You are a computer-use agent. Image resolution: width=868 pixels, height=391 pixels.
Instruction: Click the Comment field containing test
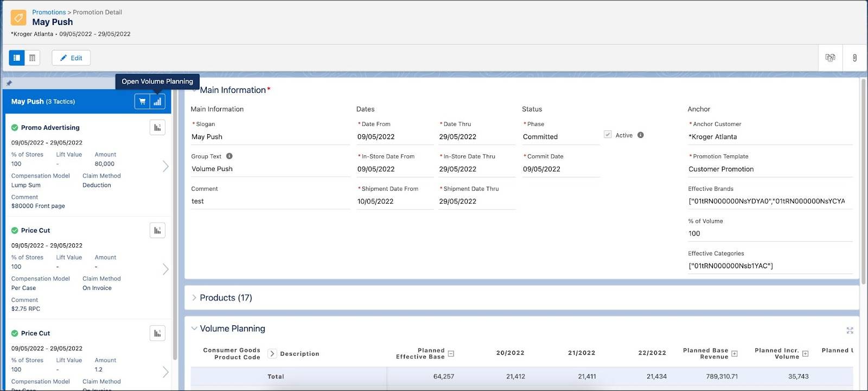point(270,201)
